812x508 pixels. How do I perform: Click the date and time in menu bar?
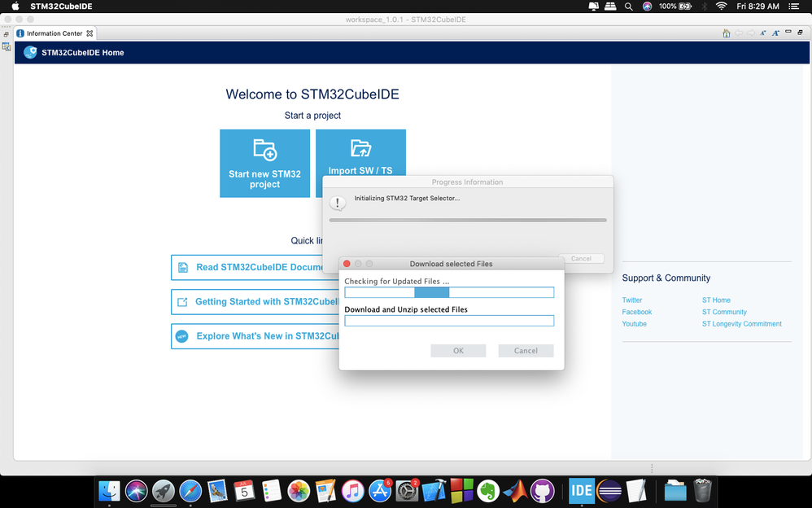pyautogui.click(x=757, y=7)
